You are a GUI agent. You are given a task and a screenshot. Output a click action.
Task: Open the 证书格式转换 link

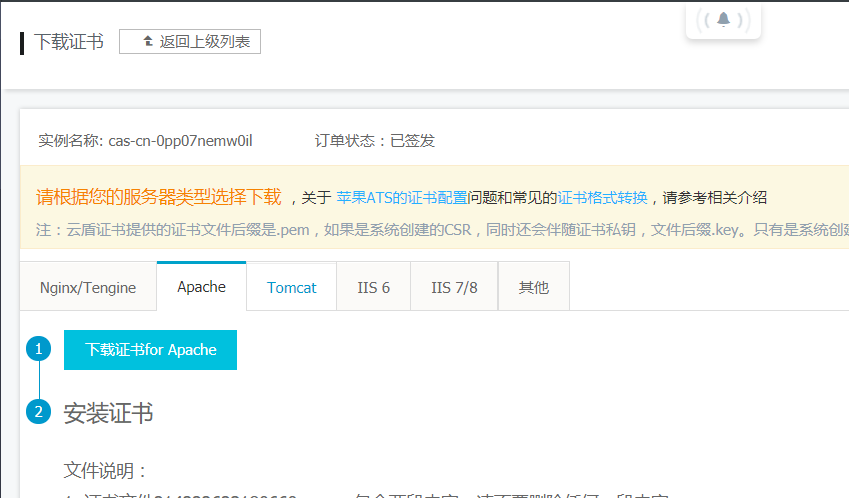click(603, 198)
